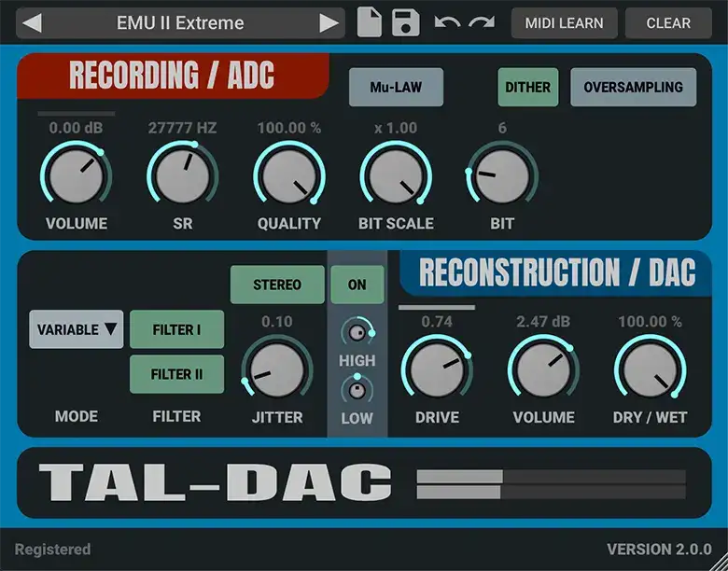Click the JITTER knob
The image size is (728, 571).
point(276,369)
